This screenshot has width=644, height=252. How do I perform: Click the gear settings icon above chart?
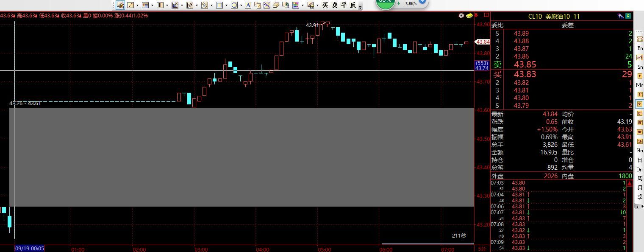461,16
